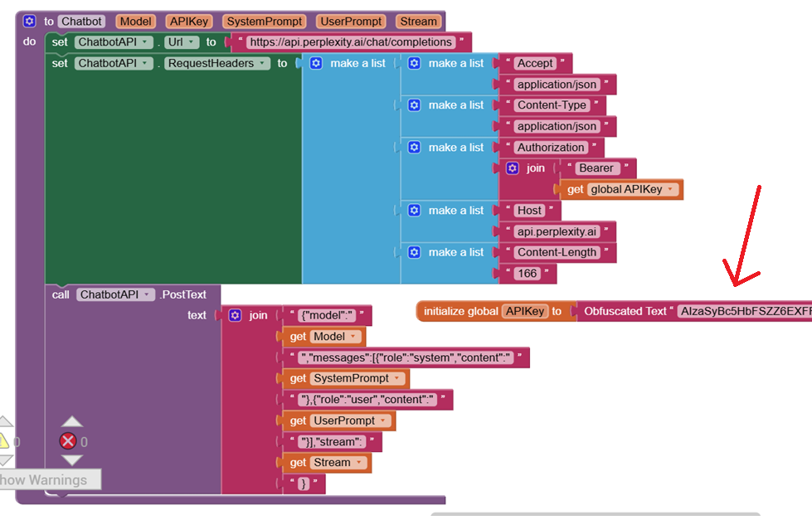The image size is (812, 525).
Task: Edit the Accept text block
Action: 535,63
